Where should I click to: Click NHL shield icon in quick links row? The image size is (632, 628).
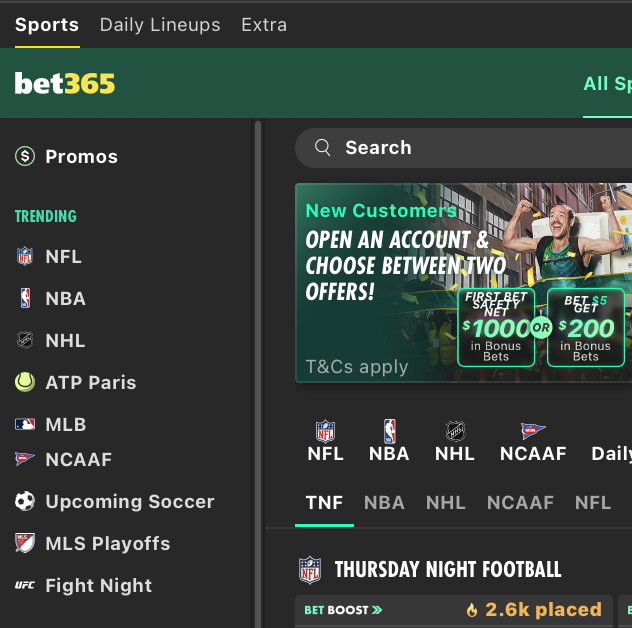click(455, 431)
